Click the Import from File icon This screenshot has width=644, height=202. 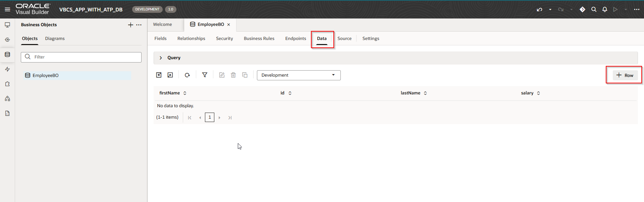[x=159, y=75]
